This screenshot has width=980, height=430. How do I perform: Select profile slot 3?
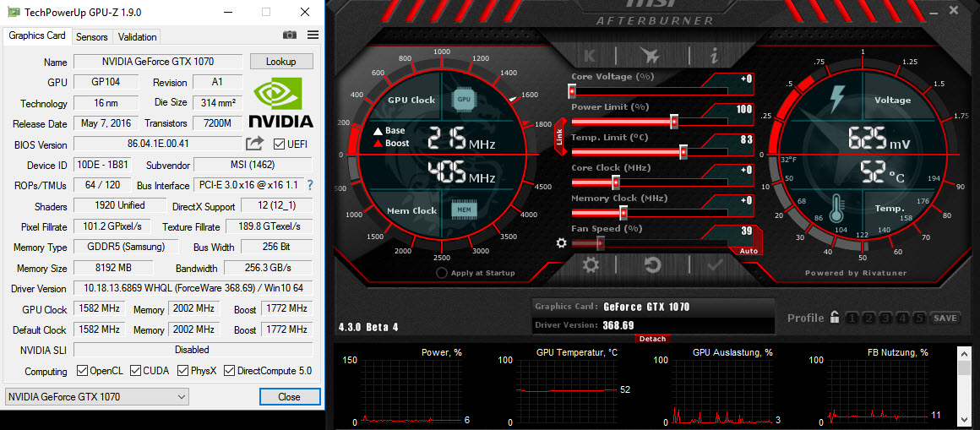click(x=885, y=318)
